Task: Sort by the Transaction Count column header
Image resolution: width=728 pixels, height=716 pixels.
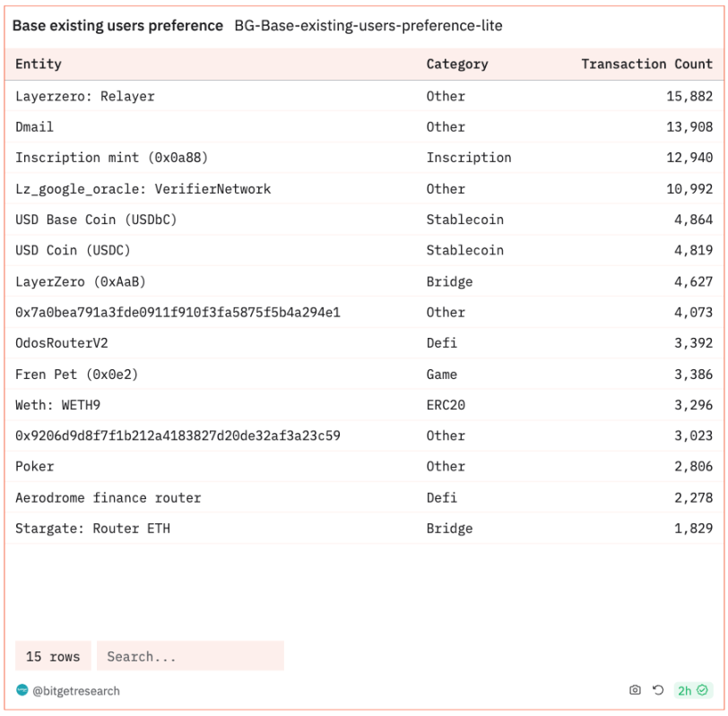Action: click(x=646, y=64)
